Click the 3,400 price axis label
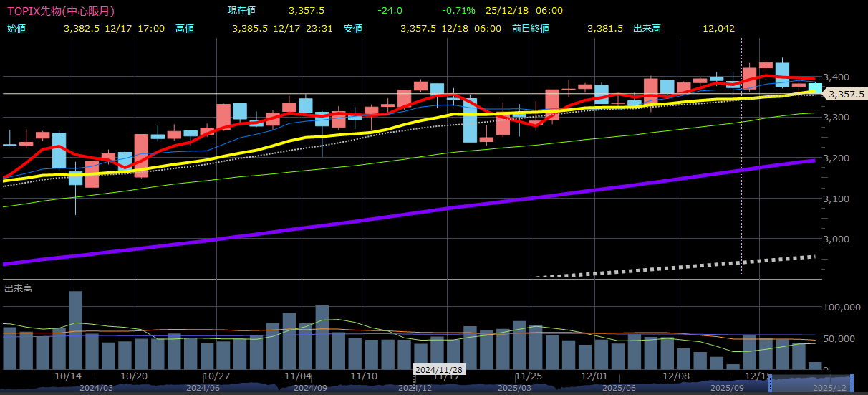This screenshot has width=868, height=395. click(835, 77)
